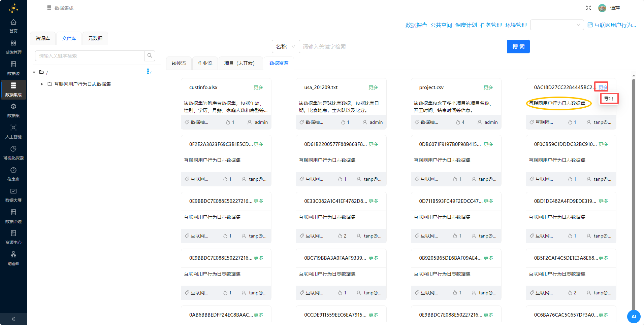
Task: Choose 导出 from the popup menu
Action: (x=609, y=98)
